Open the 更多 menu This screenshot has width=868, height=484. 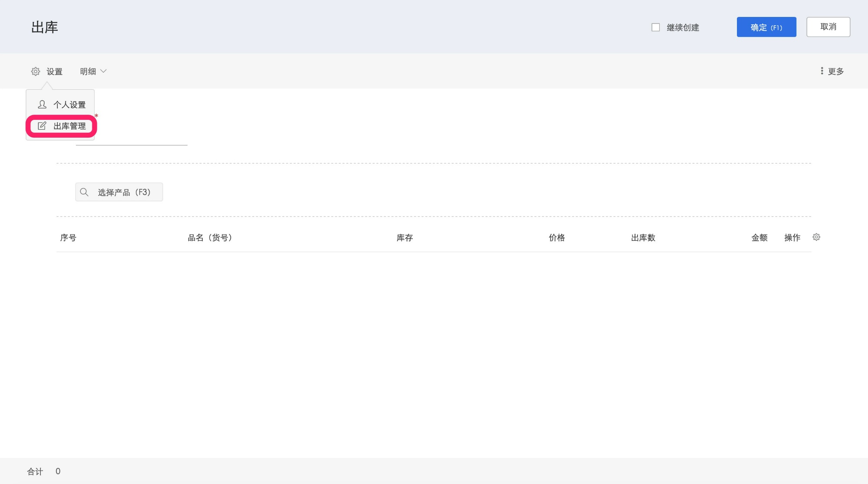point(832,71)
